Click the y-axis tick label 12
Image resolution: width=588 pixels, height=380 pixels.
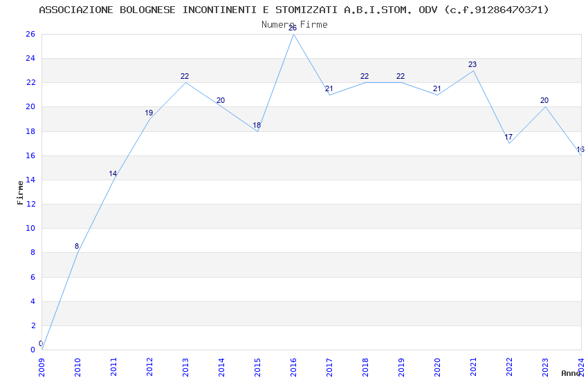[x=30, y=204]
